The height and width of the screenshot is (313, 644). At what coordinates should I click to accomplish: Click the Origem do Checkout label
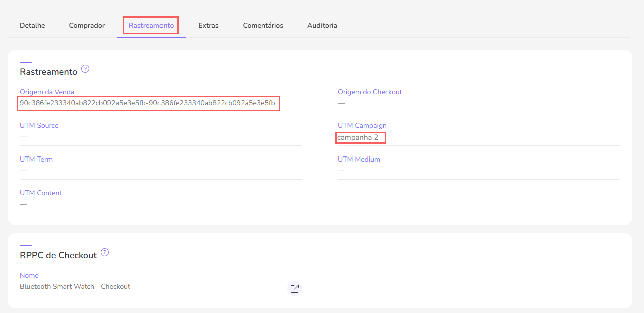point(370,92)
